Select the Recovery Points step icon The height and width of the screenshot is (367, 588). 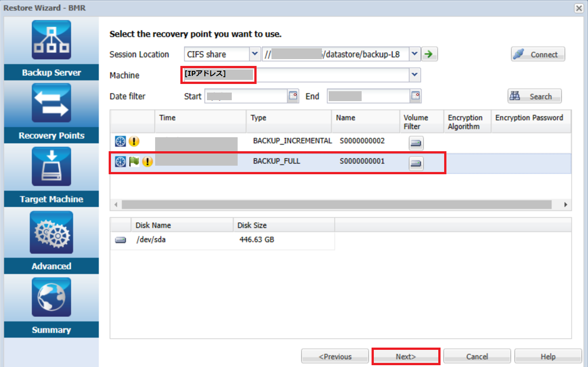click(51, 103)
